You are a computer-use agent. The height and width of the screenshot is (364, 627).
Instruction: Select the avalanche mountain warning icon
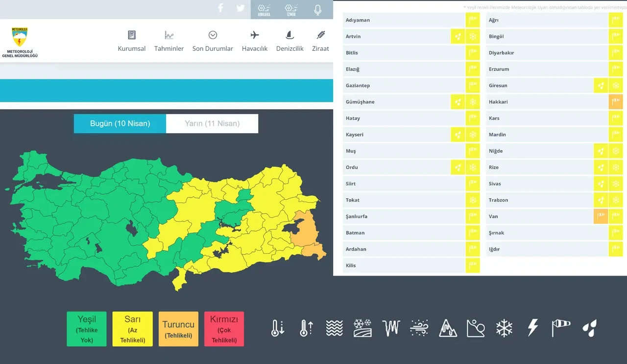point(448,328)
